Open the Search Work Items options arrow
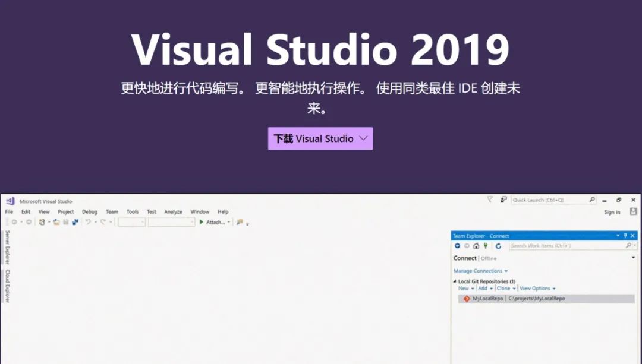Screen dimensions: 642x364 coord(635,245)
